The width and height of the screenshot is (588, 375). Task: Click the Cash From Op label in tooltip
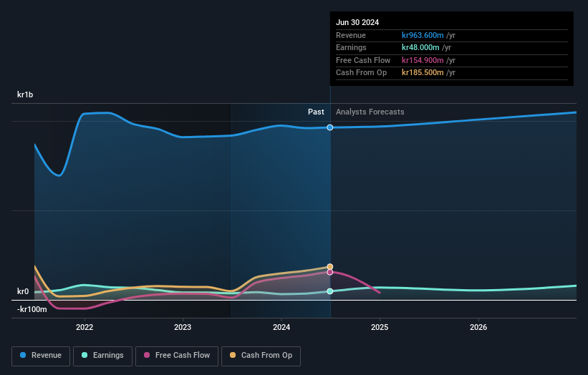(x=361, y=73)
